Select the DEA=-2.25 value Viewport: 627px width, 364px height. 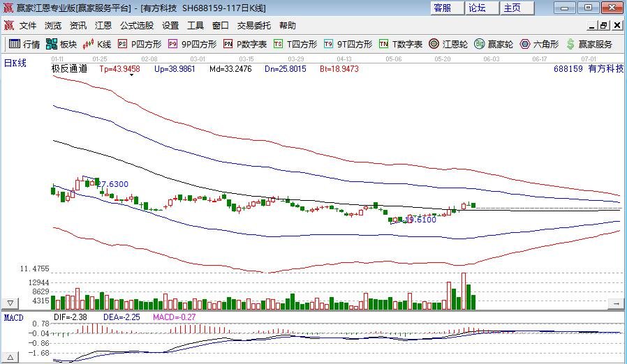point(121,317)
